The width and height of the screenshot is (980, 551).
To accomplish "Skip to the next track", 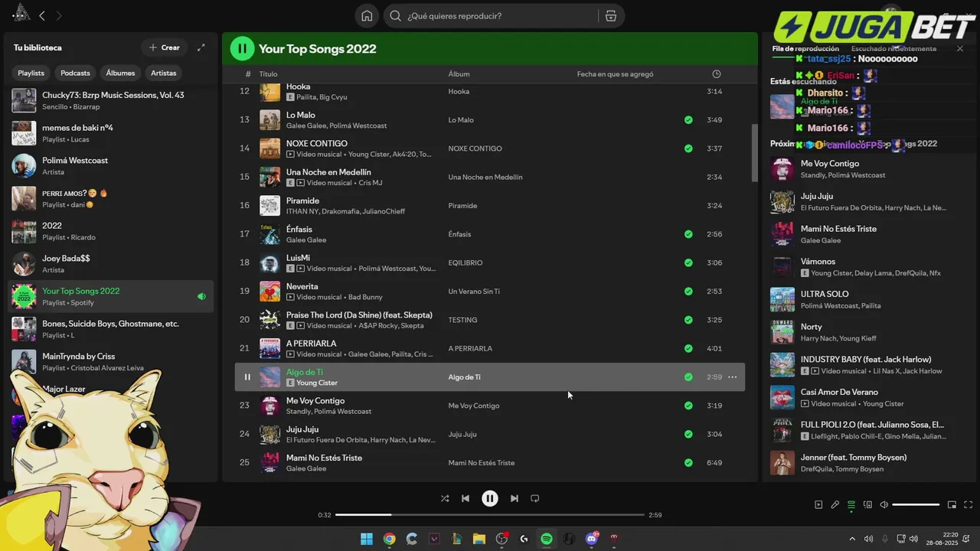I will (x=514, y=498).
